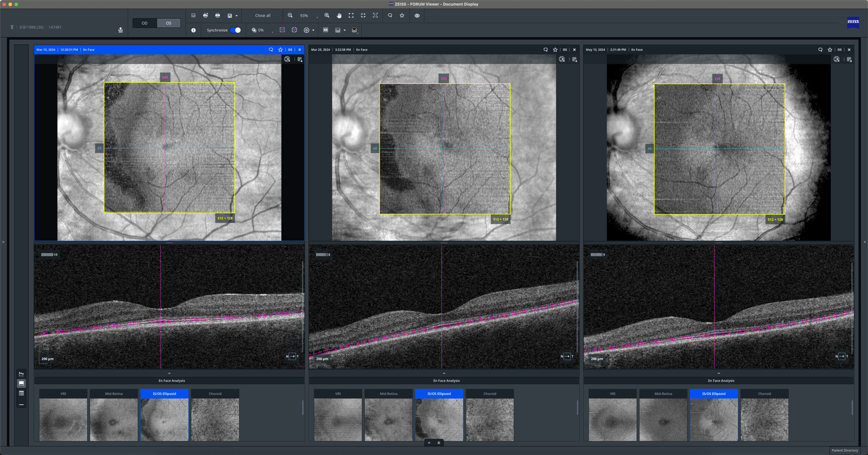Expand the left edge panel arrow

point(3,242)
